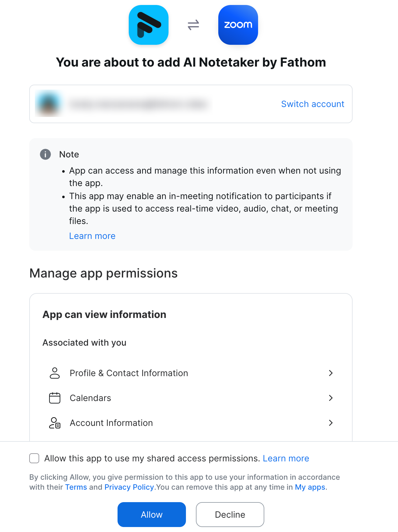Expand the Calendars permission chevron
Image resolution: width=398 pixels, height=532 pixels.
[331, 398]
